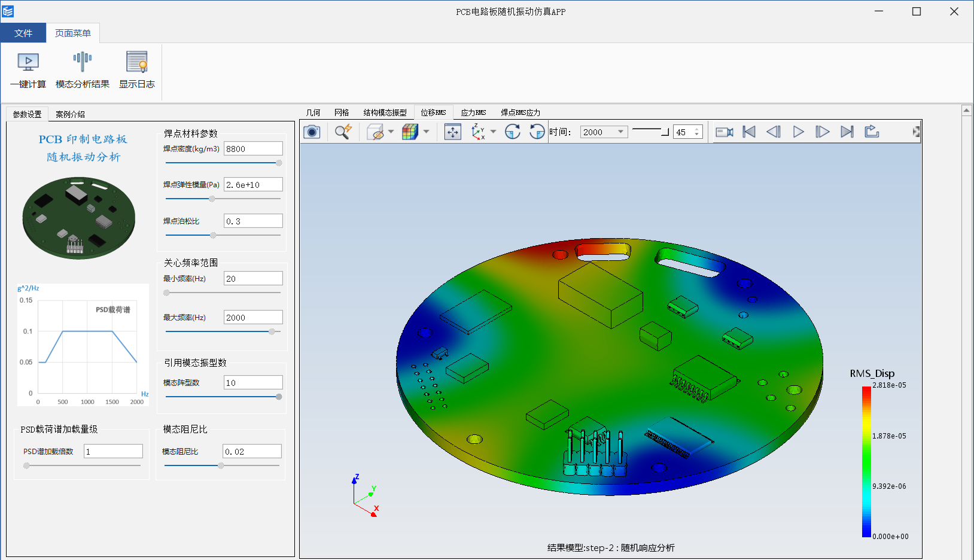974x560 pixels.
Task: Click the 焊点弹性模量 slider handle
Action: (x=212, y=199)
